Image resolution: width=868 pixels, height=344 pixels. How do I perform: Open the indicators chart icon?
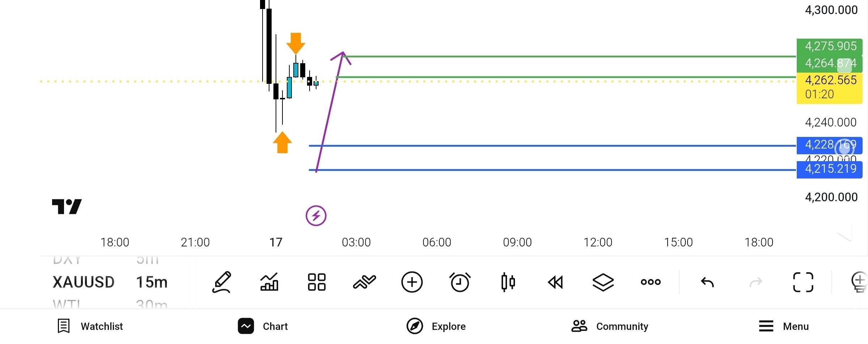point(269,282)
